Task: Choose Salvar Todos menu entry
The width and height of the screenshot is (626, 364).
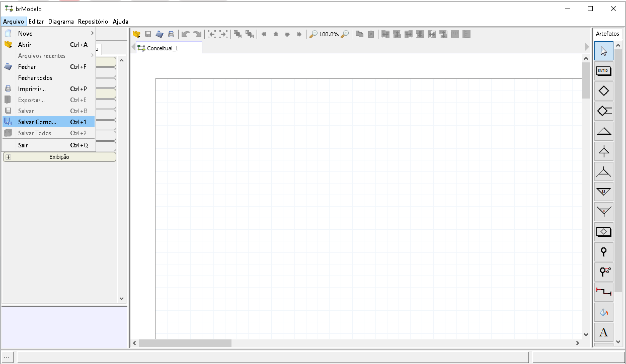Action: tap(48, 133)
